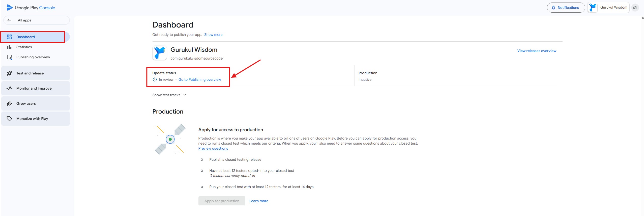
Task: Follow the Go to Publishing overview link
Action: (x=199, y=79)
